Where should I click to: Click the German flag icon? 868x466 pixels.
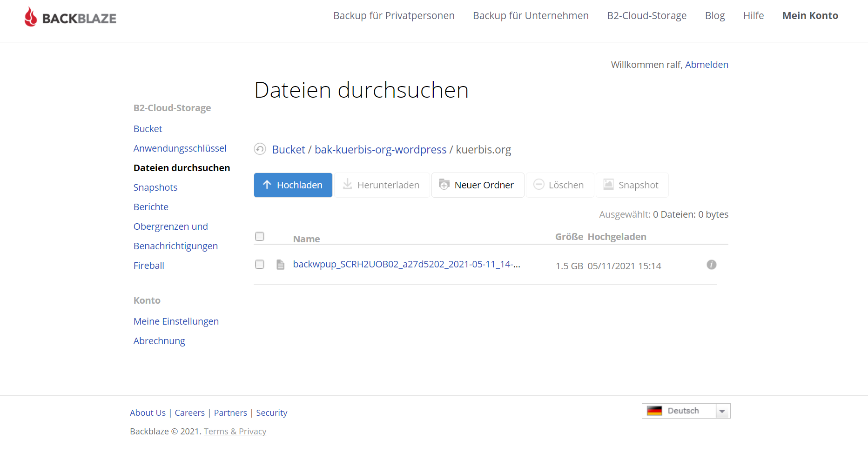tap(654, 411)
